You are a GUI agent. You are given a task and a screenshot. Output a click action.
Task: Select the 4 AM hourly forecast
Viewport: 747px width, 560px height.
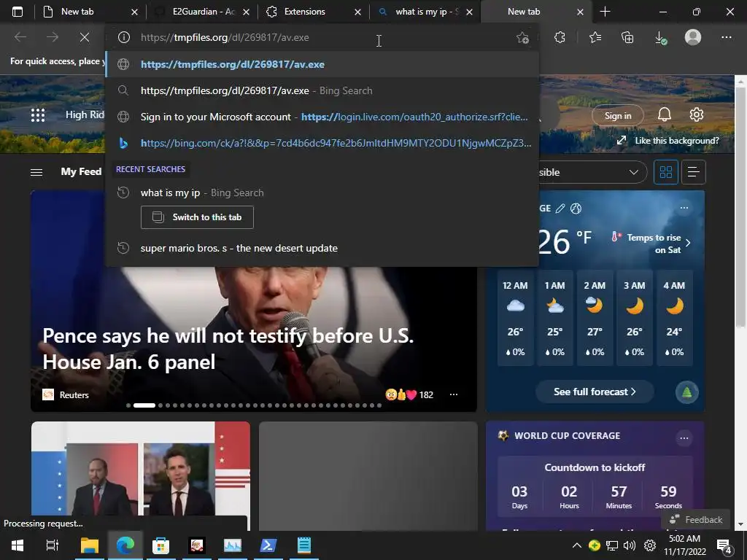coord(674,318)
